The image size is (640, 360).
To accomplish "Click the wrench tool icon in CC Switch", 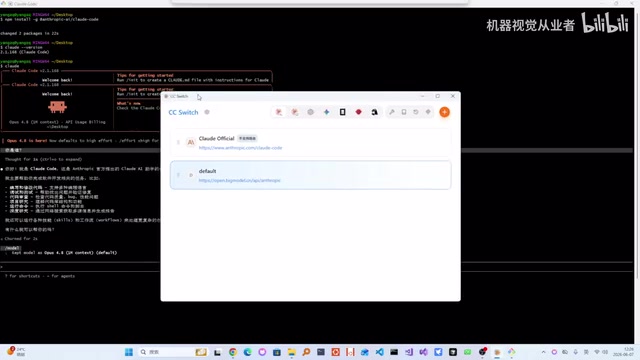I will coord(392,112).
